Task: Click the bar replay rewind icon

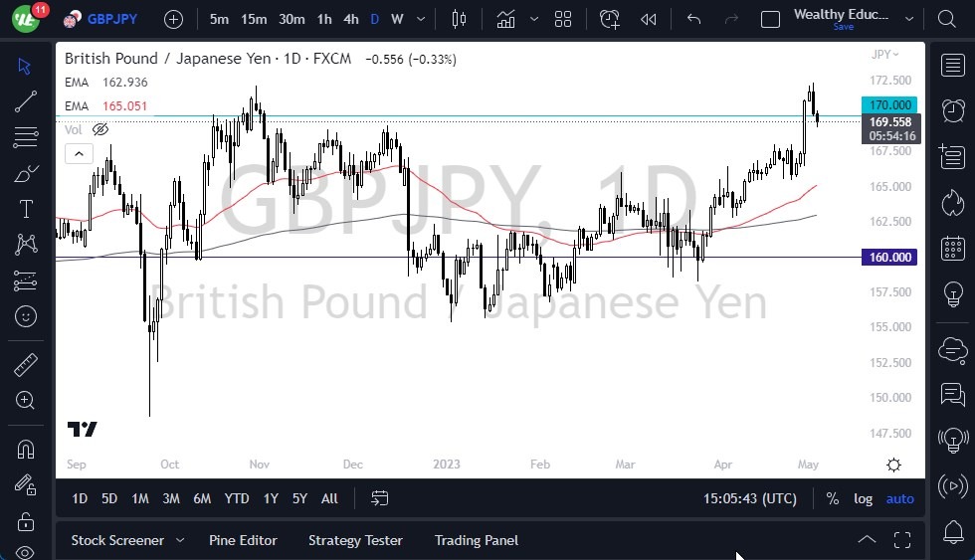Action: (x=649, y=19)
